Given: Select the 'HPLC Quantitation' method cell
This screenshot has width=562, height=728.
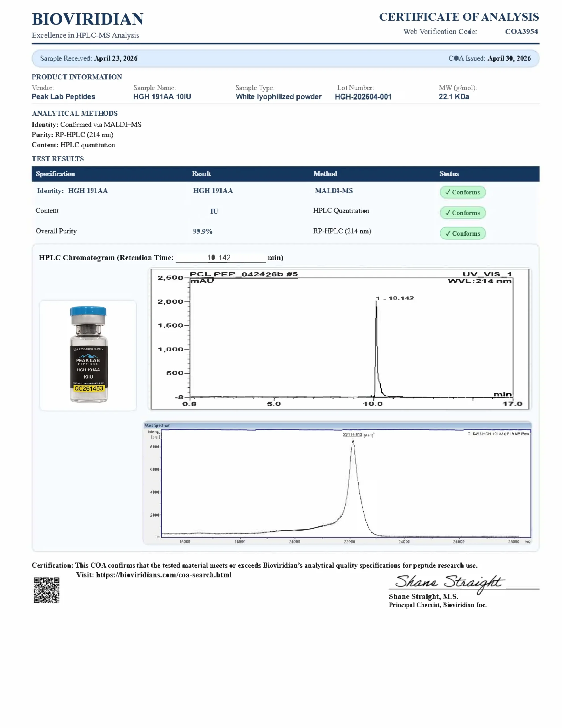Looking at the screenshot, I should [341, 211].
